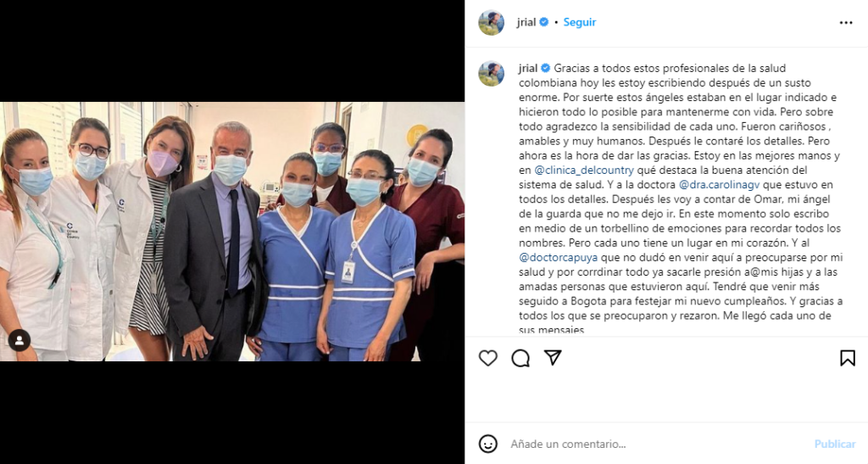868x464 pixels.
Task: Follow jrial with the Seguir button
Action: tap(580, 22)
